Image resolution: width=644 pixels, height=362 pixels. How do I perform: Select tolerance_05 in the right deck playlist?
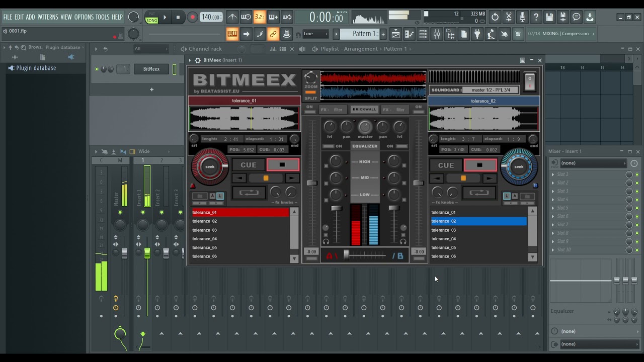click(x=478, y=247)
